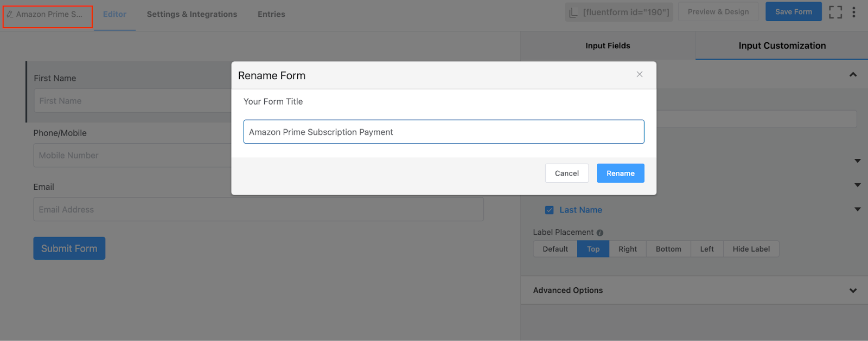
Task: Toggle fullscreen editor mode
Action: pos(835,12)
